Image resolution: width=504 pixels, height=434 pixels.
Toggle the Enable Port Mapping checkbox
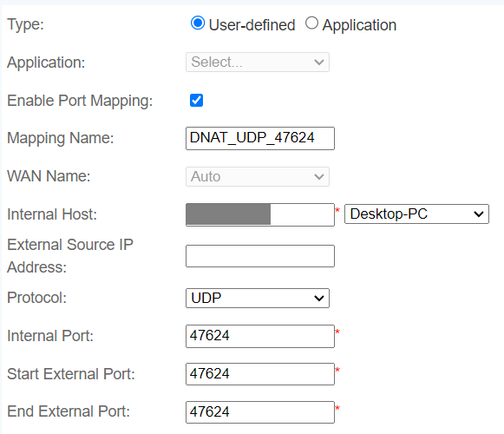pos(196,100)
